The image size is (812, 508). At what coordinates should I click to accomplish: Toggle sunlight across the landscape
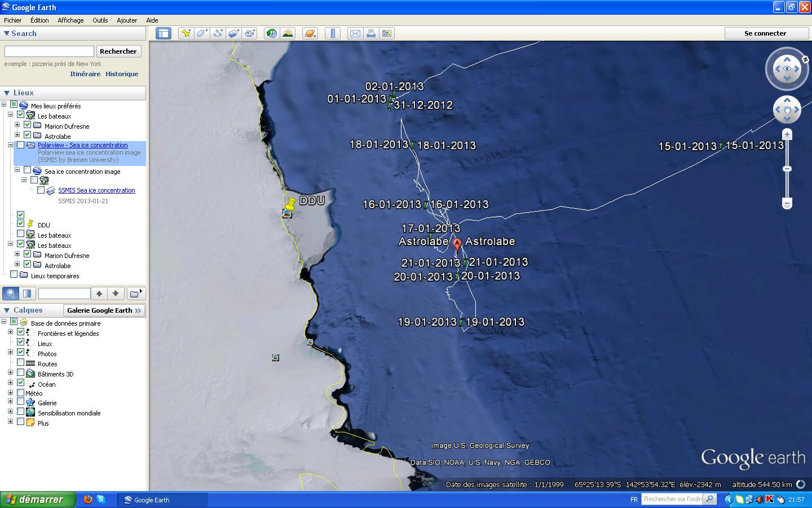point(288,33)
